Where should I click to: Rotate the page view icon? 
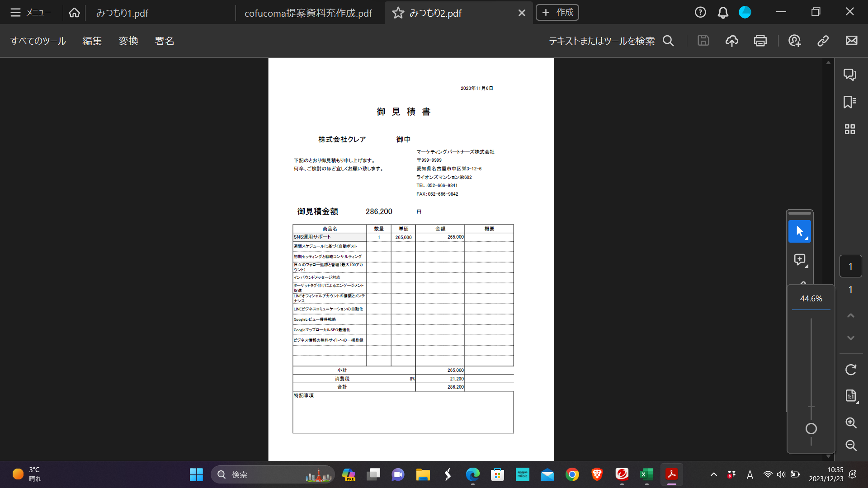(851, 370)
